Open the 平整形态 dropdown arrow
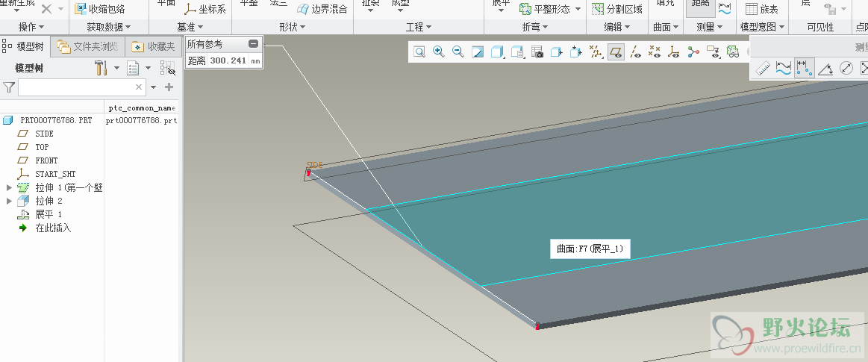868x362 pixels. click(578, 9)
